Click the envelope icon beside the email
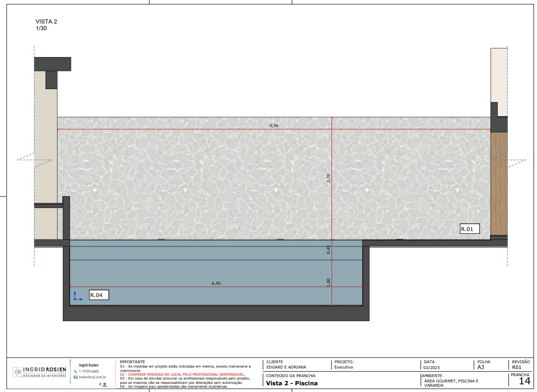This screenshot has height=392, width=537. click(75, 377)
